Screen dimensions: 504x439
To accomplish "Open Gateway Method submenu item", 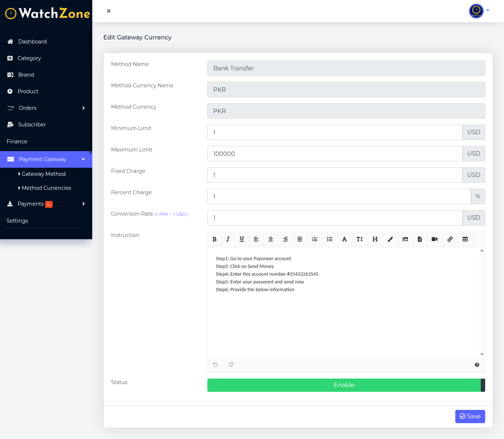I will [44, 174].
